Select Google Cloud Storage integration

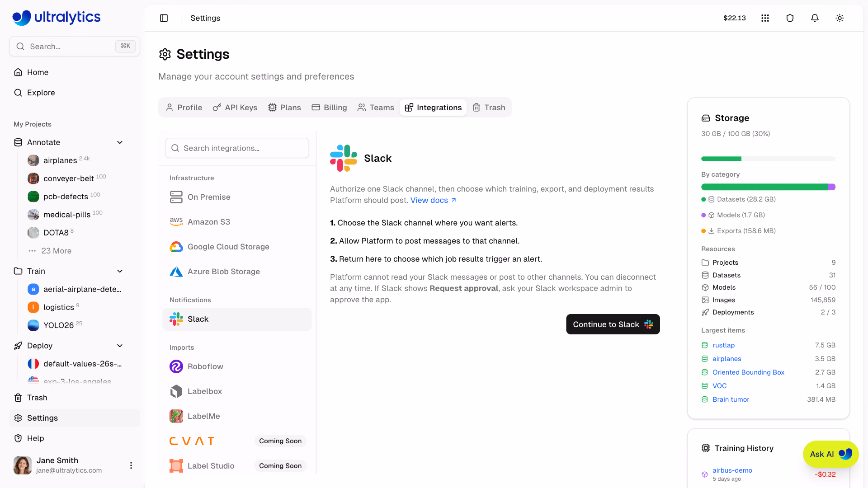tap(237, 247)
